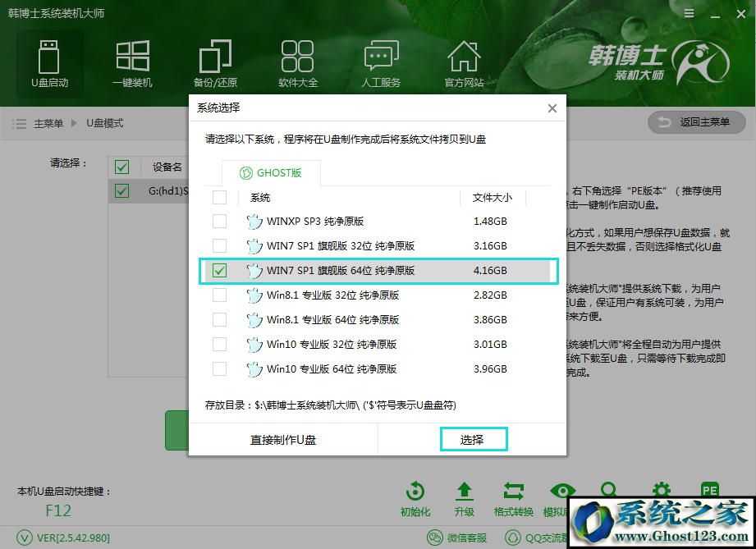
Task: Open the hamburger menu in title bar
Action: pos(689,13)
